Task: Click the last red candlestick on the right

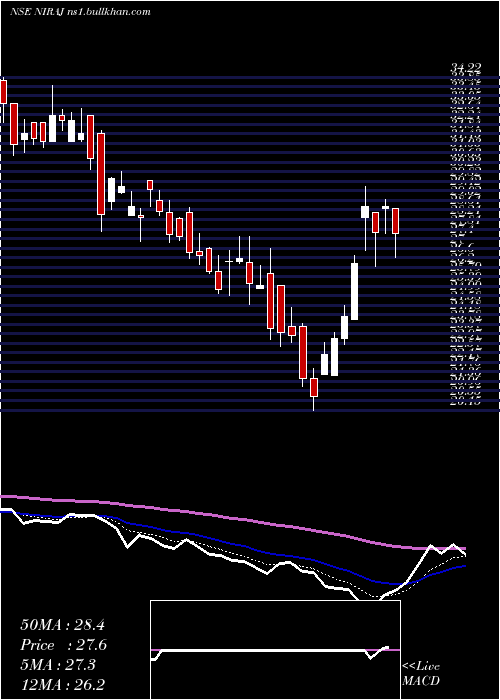Action: (396, 221)
